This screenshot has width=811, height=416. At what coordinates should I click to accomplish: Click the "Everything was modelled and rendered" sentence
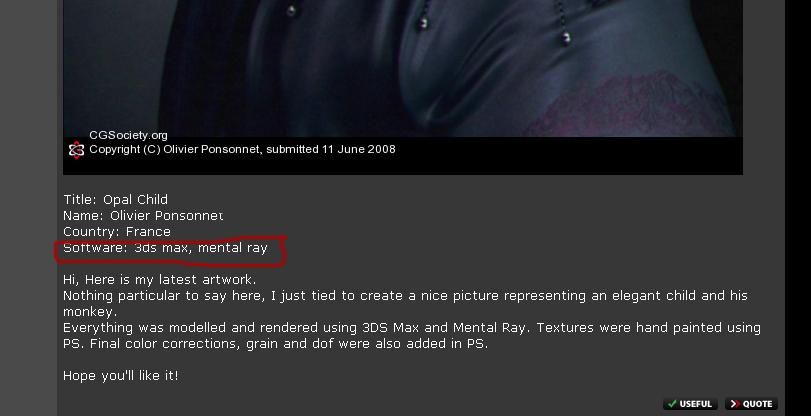(x=412, y=328)
